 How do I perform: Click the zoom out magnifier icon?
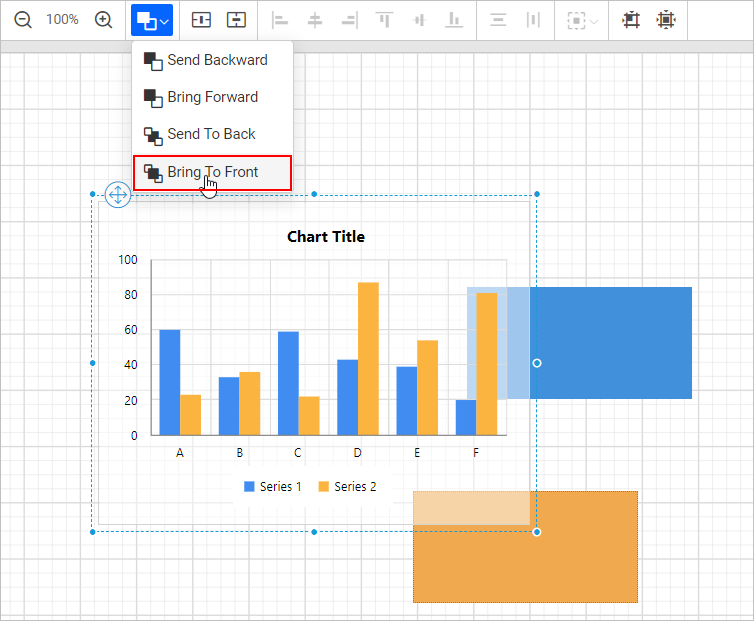23,20
